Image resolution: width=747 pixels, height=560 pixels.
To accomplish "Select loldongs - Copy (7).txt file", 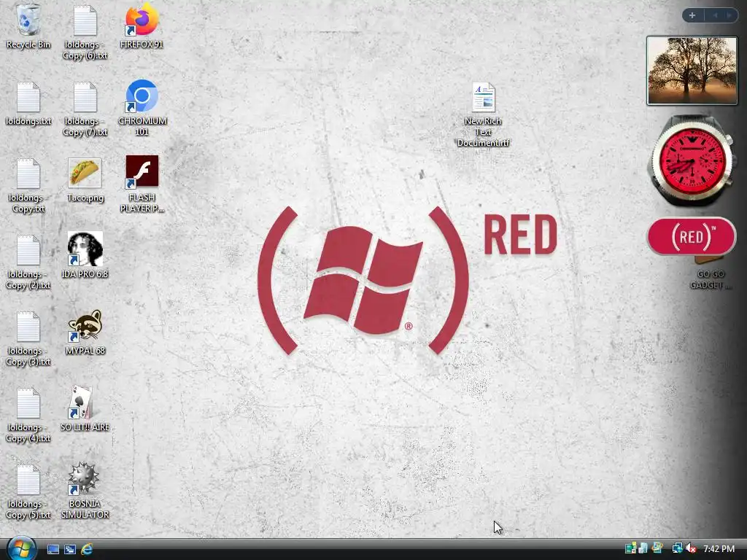I will [85, 109].
